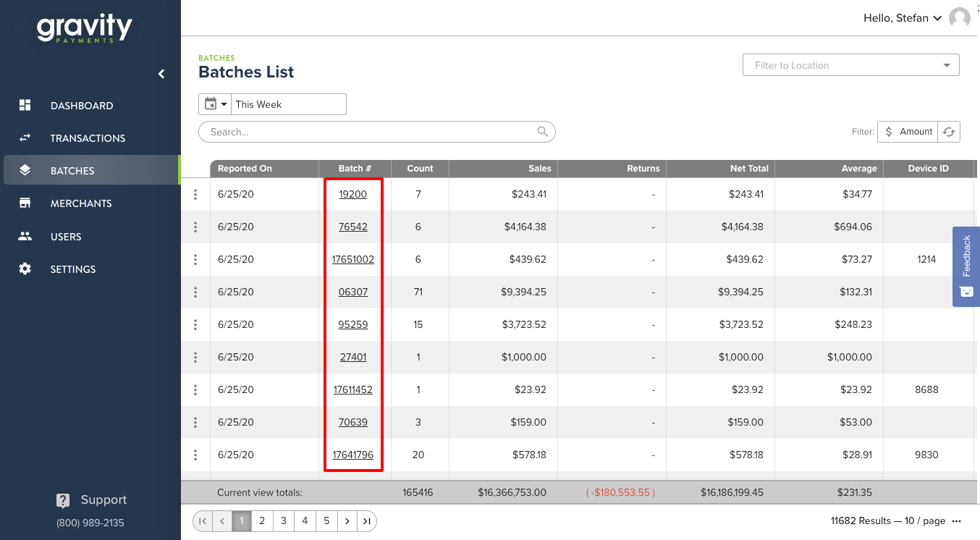
Task: Expand the Hello, Stefan account menu
Action: coord(902,17)
